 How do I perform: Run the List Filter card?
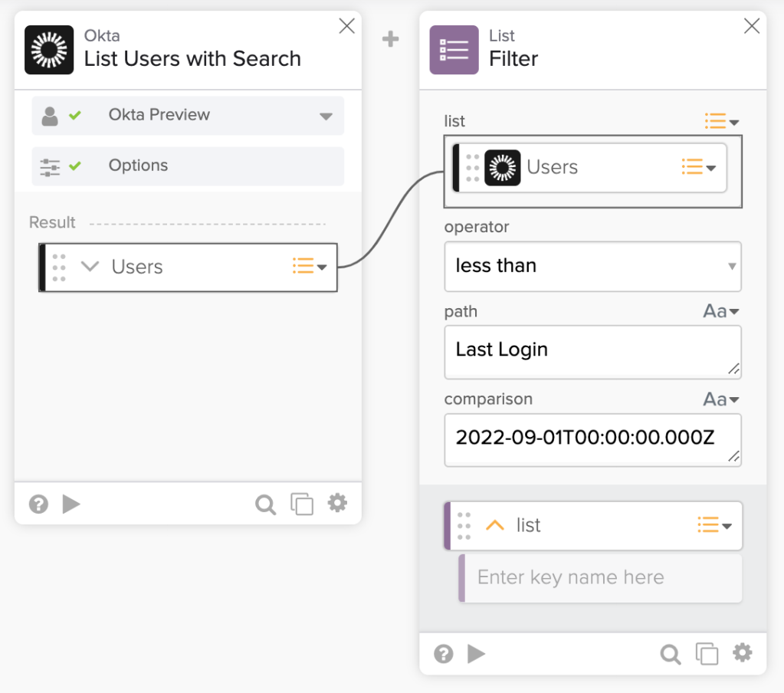click(477, 654)
